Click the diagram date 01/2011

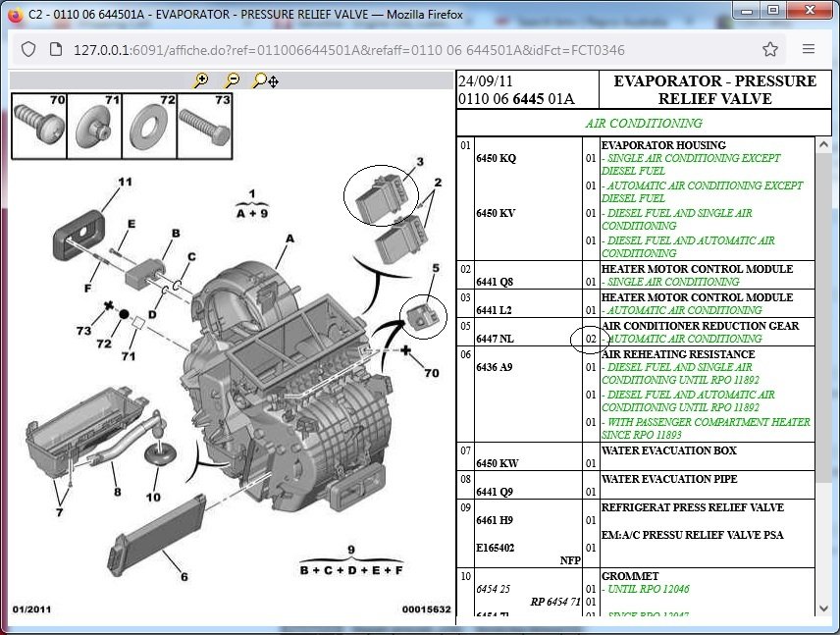(32, 609)
